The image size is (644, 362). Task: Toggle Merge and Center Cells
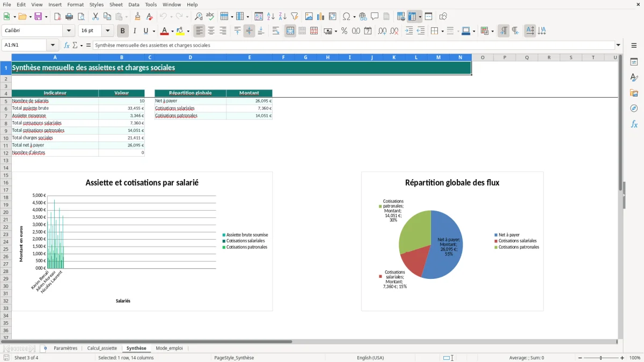(x=290, y=31)
